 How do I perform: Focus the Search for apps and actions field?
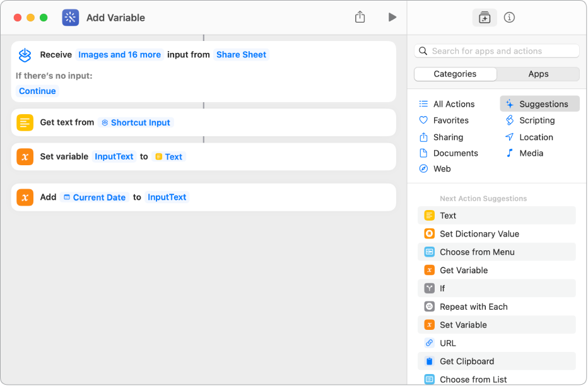tap(497, 51)
